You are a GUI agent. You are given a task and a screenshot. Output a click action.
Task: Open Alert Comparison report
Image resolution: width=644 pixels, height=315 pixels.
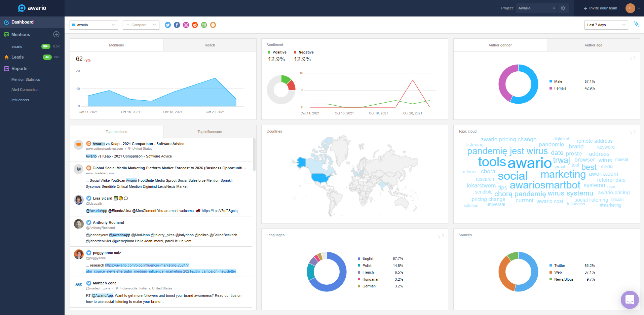coord(25,90)
